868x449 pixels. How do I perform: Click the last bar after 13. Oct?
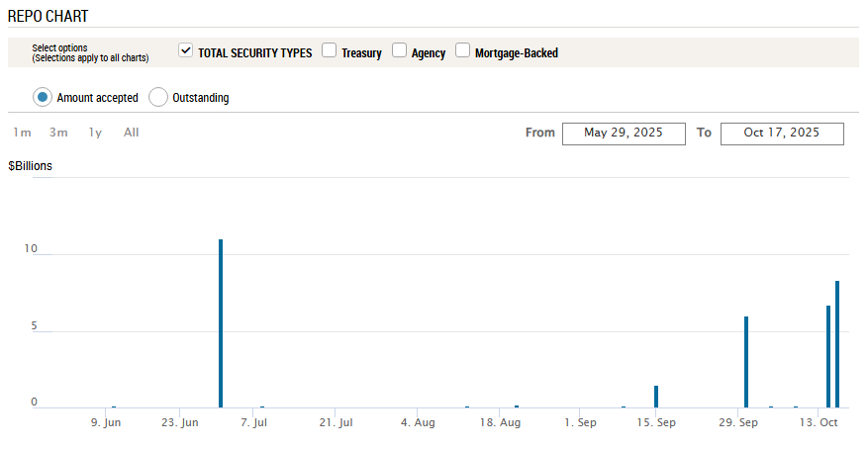tap(837, 344)
